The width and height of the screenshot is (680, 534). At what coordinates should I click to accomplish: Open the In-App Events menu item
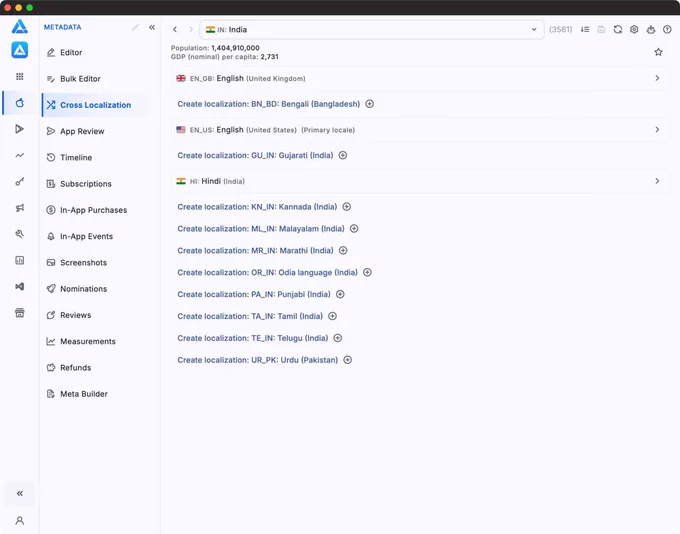(96, 236)
